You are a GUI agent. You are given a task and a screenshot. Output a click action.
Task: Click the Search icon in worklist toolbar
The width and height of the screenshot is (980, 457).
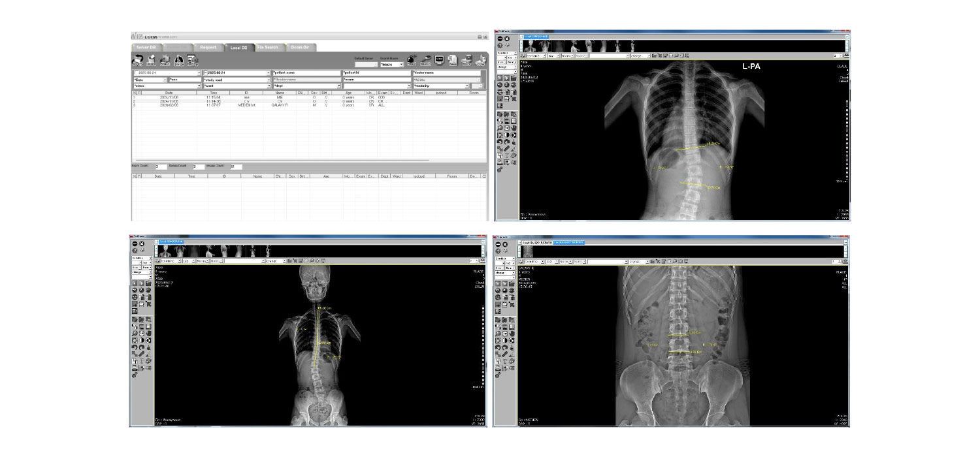pyautogui.click(x=425, y=60)
